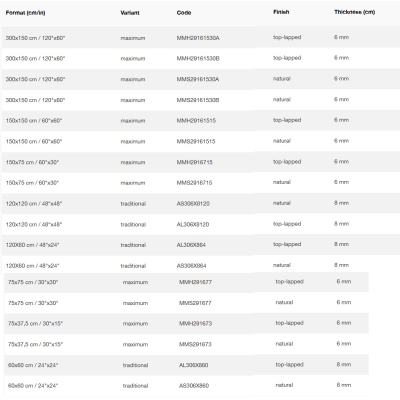The image size is (400, 400).
Task: Click the Finish column header
Action: pos(281,12)
